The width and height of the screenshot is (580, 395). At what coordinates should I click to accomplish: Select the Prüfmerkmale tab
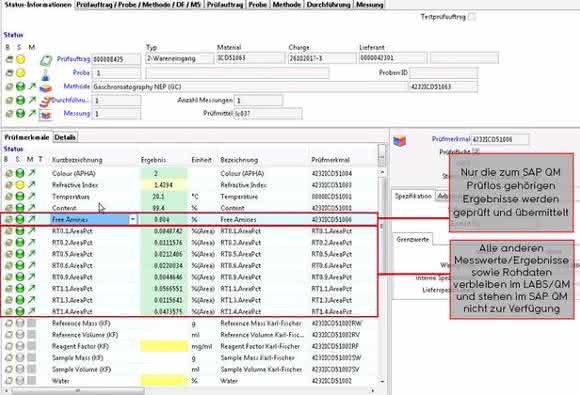pos(26,137)
